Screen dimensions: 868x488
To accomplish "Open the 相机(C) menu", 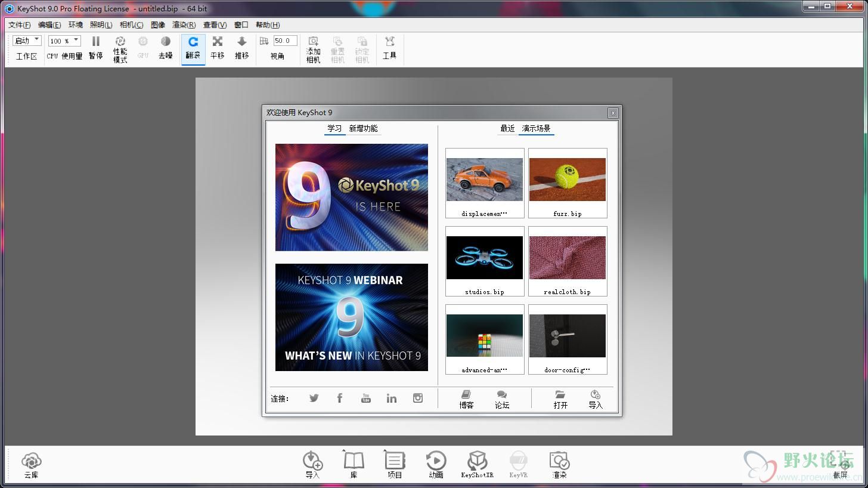I will tap(131, 25).
